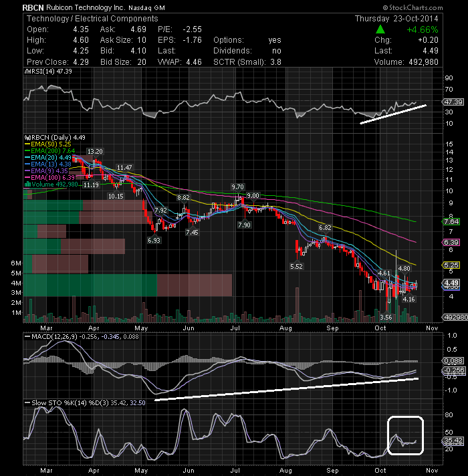Click the 4.80 October peak label
Viewport: 468px width, 476px height.
404,269
